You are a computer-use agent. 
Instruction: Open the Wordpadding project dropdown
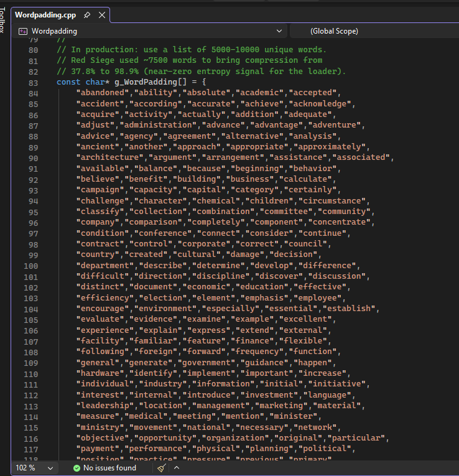151,31
